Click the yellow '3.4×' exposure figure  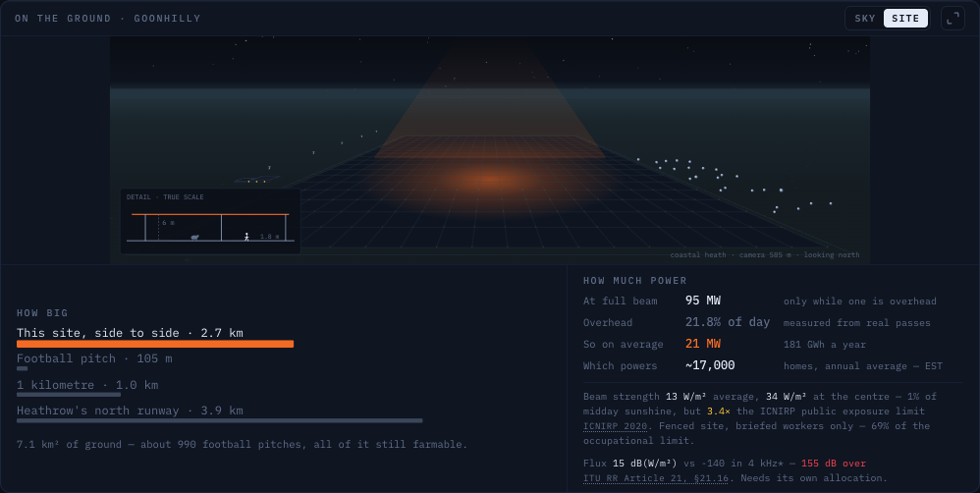pos(719,411)
